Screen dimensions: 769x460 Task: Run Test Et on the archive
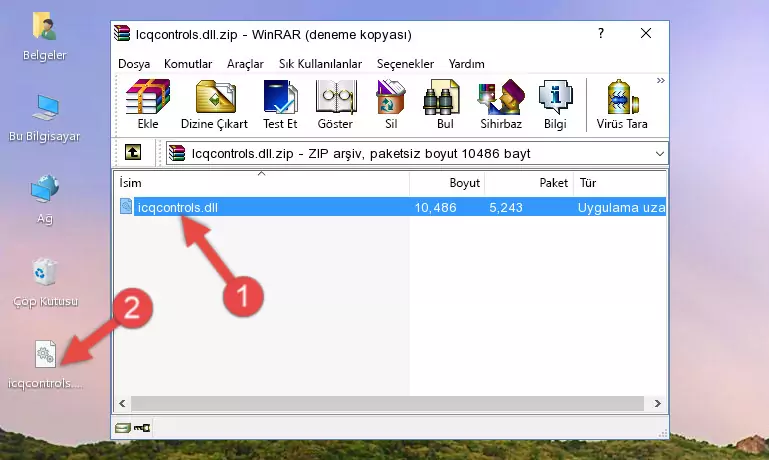click(280, 104)
